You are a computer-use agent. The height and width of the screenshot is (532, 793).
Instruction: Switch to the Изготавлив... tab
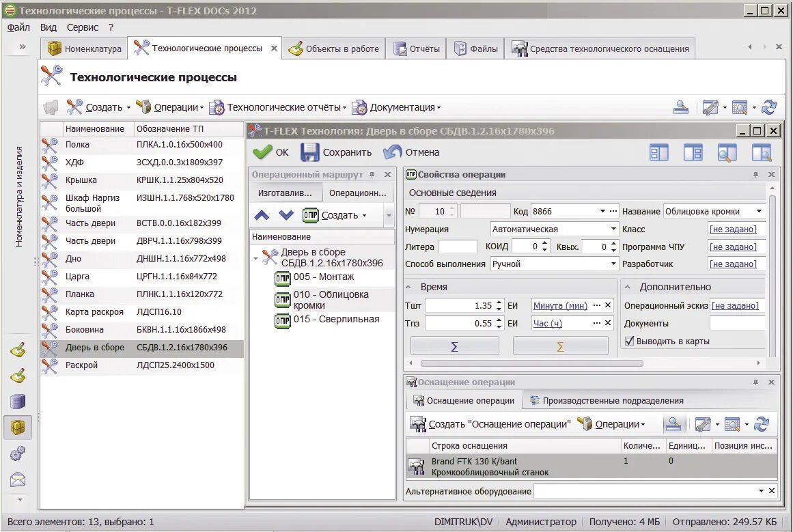coord(285,193)
